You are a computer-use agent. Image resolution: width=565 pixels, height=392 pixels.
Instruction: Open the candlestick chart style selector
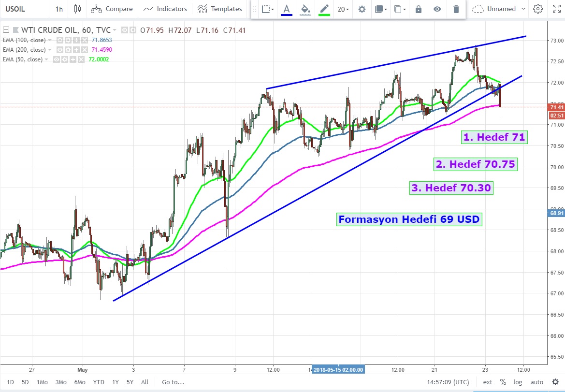click(77, 9)
